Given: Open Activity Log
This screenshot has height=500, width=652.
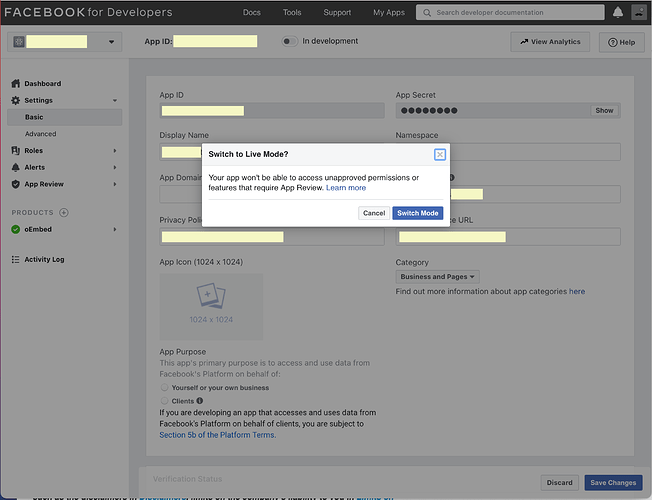Looking at the screenshot, I should tap(44, 259).
